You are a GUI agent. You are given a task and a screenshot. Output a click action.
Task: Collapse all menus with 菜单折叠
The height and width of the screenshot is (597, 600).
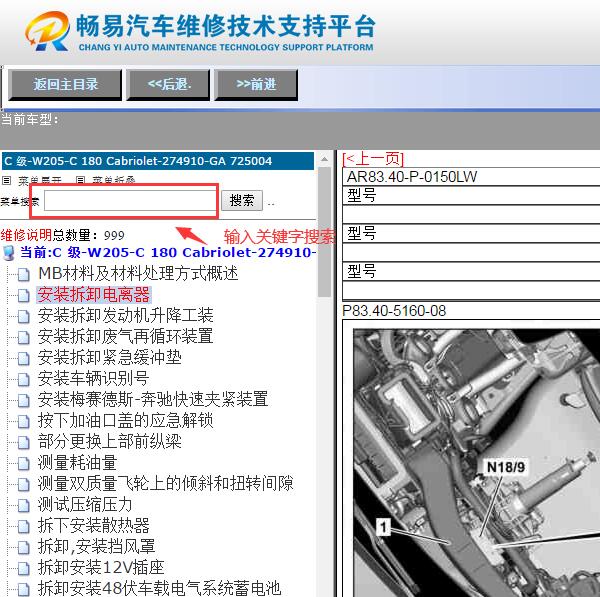pos(114,180)
